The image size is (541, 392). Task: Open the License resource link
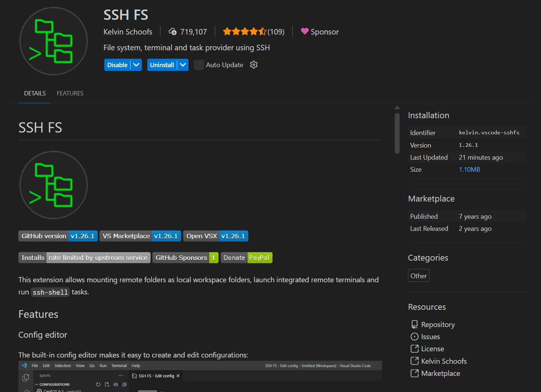(x=427, y=349)
